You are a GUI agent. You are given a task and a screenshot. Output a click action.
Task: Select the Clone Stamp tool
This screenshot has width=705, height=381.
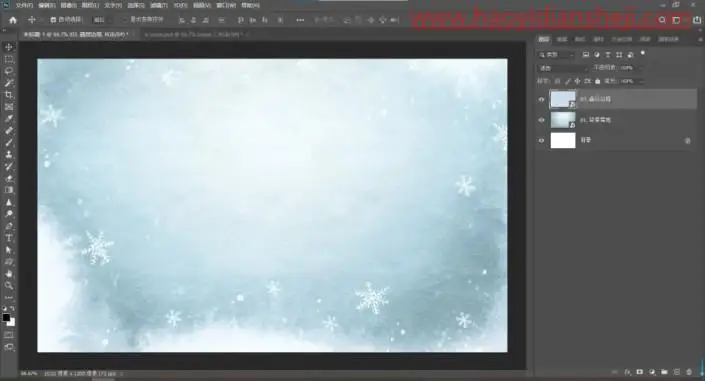click(x=9, y=155)
